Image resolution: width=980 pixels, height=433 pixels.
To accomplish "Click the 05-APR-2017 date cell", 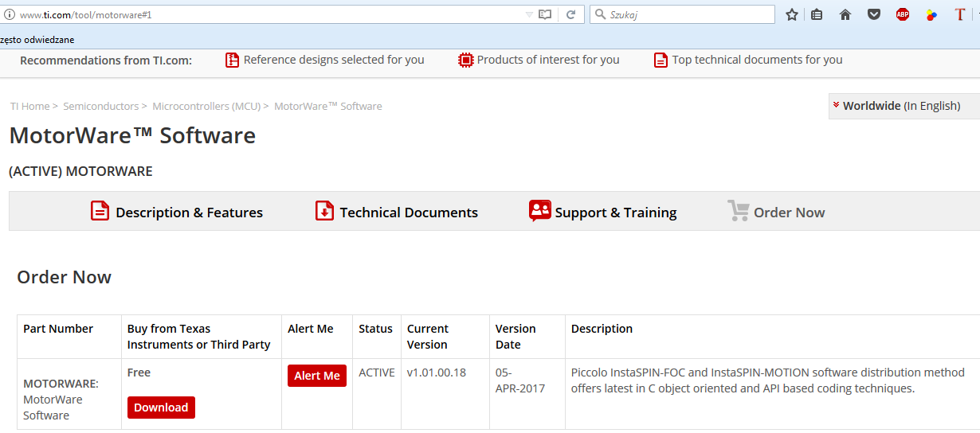I will [x=520, y=380].
